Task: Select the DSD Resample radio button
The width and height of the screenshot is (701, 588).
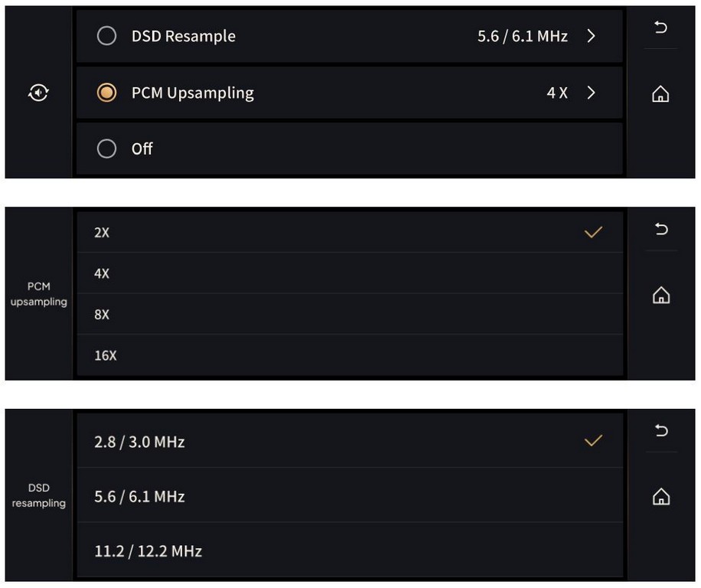Action: point(107,36)
